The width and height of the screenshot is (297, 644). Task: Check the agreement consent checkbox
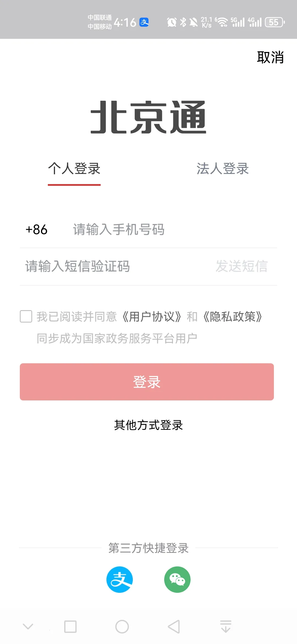(x=26, y=316)
